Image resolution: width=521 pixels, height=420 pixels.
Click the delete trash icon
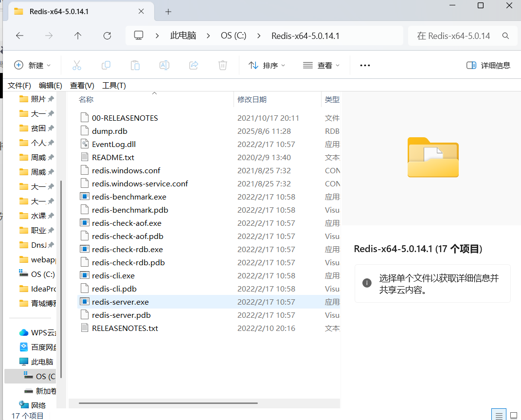(223, 65)
